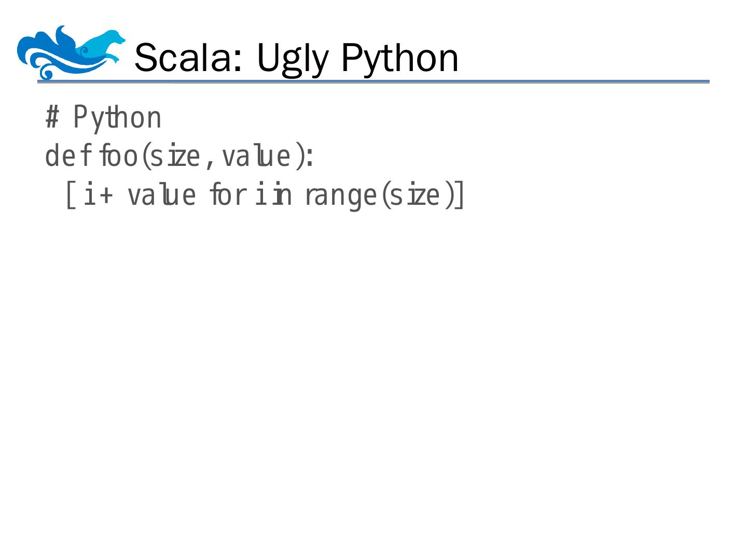Click "size" inside the range call
The height and width of the screenshot is (560, 747).
point(414,195)
